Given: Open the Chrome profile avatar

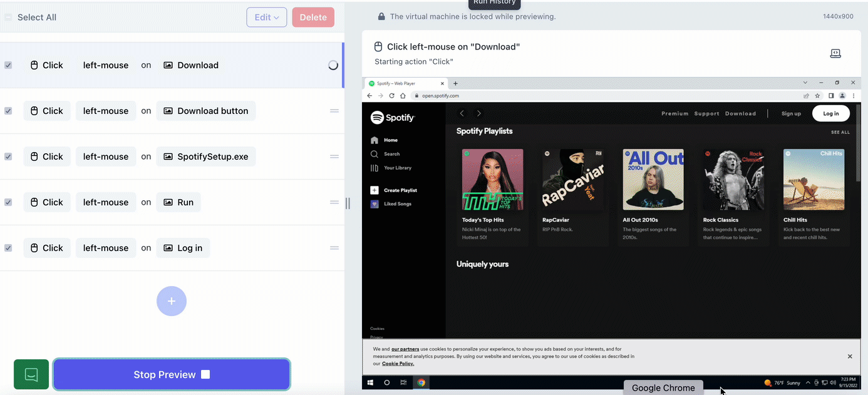Looking at the screenshot, I should pyautogui.click(x=842, y=96).
